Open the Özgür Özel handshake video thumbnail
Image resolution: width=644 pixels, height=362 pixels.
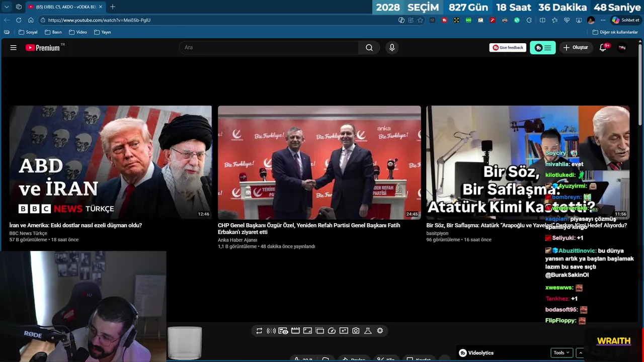tap(319, 162)
